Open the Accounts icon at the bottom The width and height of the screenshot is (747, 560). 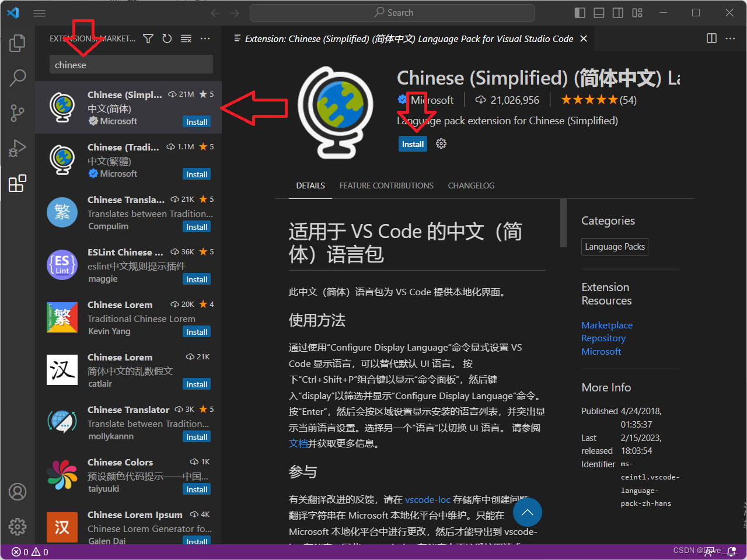point(18,492)
